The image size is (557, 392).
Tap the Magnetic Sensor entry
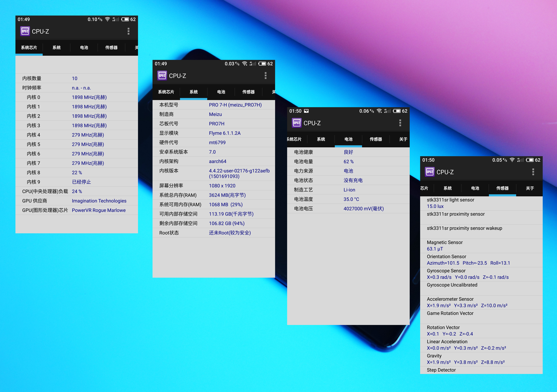[481, 246]
